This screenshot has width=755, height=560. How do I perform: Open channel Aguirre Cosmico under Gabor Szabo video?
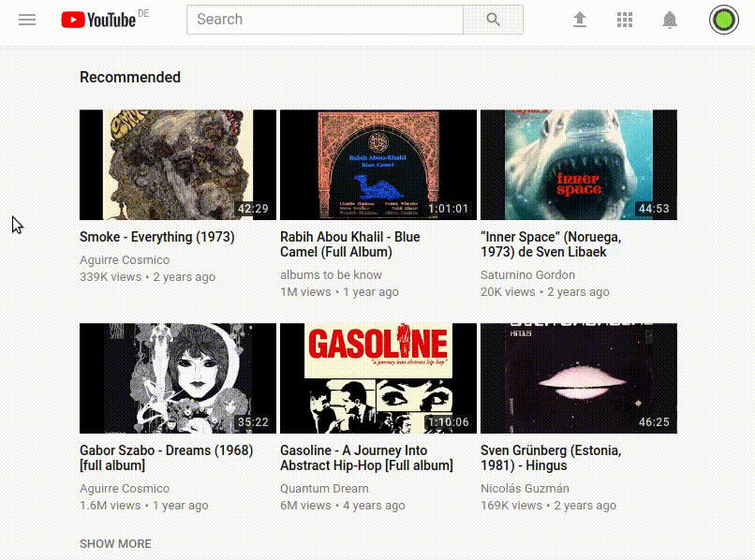[x=125, y=488]
